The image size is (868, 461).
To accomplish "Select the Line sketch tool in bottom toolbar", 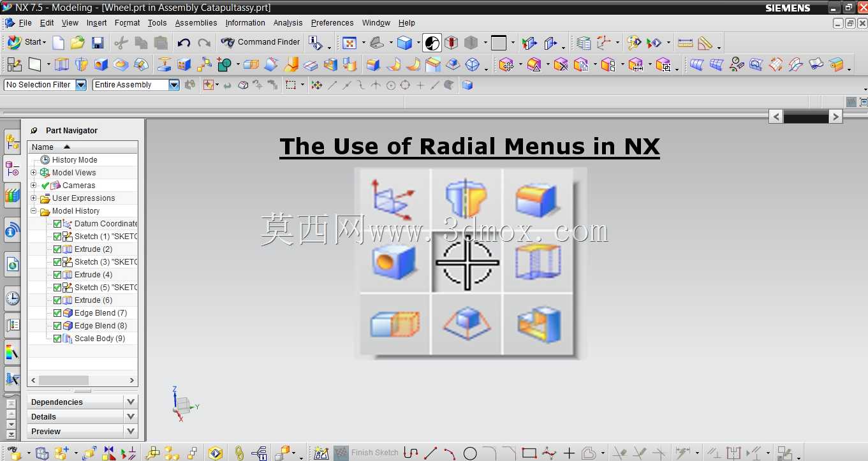I will click(x=430, y=453).
